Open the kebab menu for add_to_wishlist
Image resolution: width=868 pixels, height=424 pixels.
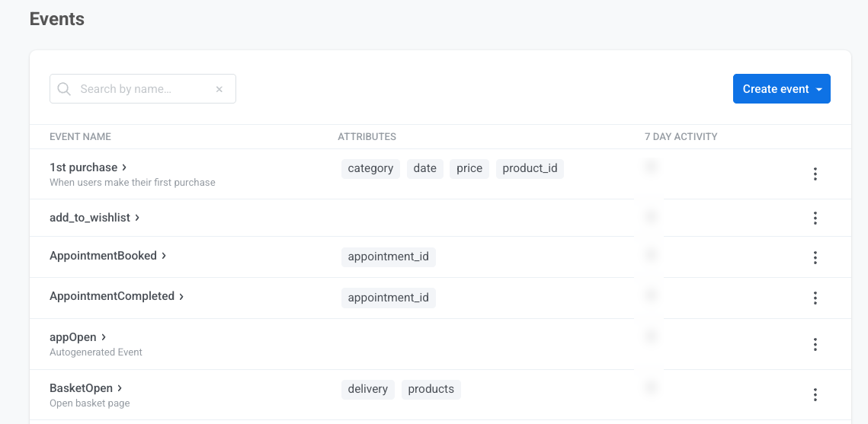coord(815,218)
